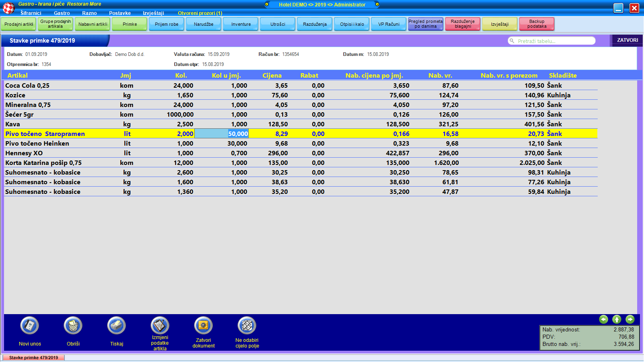This screenshot has height=362, width=644.
Task: Click the green up arrow icon
Action: 617,319
